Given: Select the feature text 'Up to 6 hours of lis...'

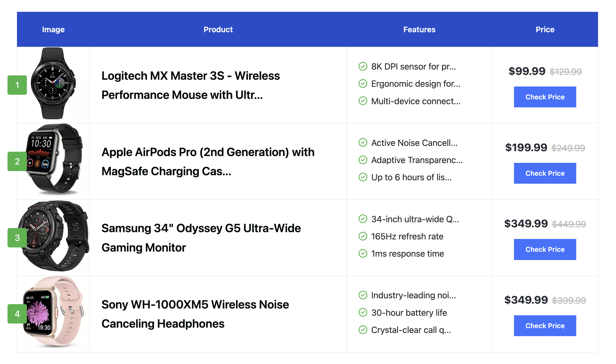Looking at the screenshot, I should click(411, 177).
